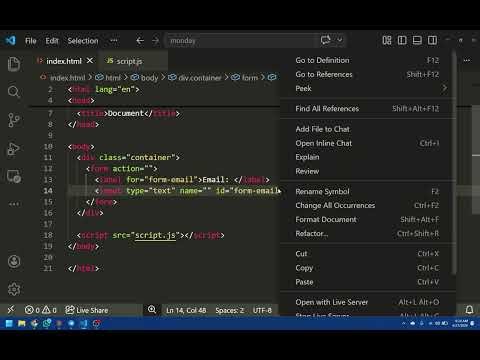Open the Search view in activity bar
This screenshot has width=480, height=360.
coord(14,91)
